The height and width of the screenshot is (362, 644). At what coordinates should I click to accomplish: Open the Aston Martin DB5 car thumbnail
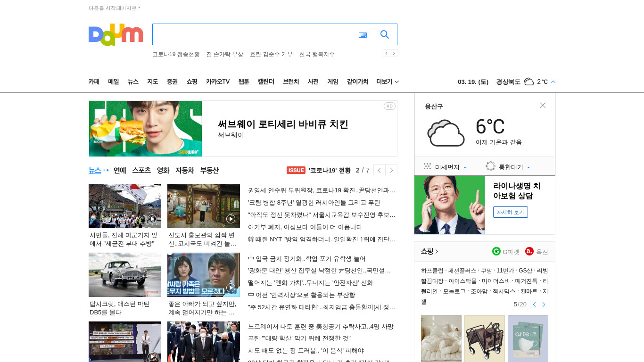click(x=125, y=275)
